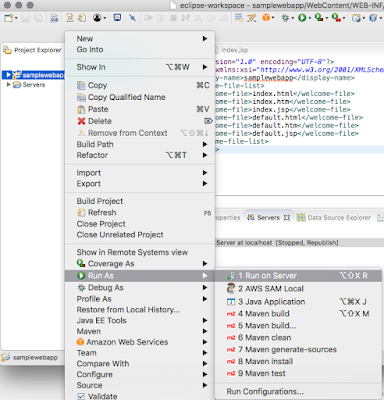Image resolution: width=384 pixels, height=400 pixels.
Task: Open the Team submenu
Action: pyautogui.click(x=140, y=353)
